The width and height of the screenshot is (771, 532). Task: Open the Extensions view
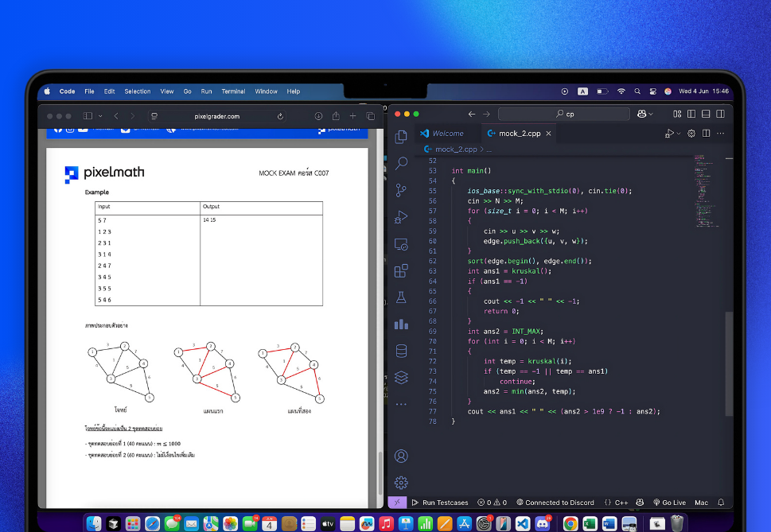coord(401,270)
